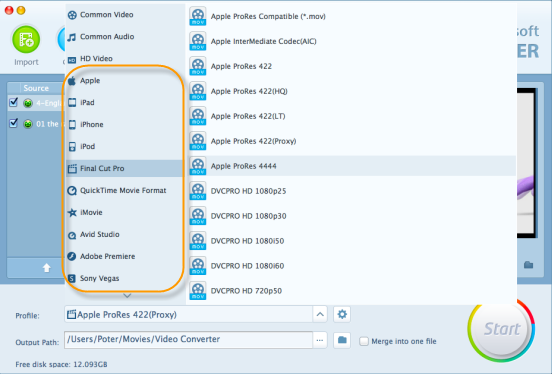
Task: Click the mov icon beside DVCPRO HD 1080p25
Action: 197,191
